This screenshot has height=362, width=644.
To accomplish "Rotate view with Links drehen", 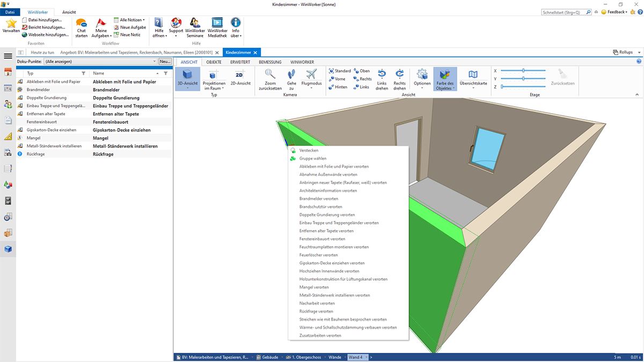I will point(382,79).
